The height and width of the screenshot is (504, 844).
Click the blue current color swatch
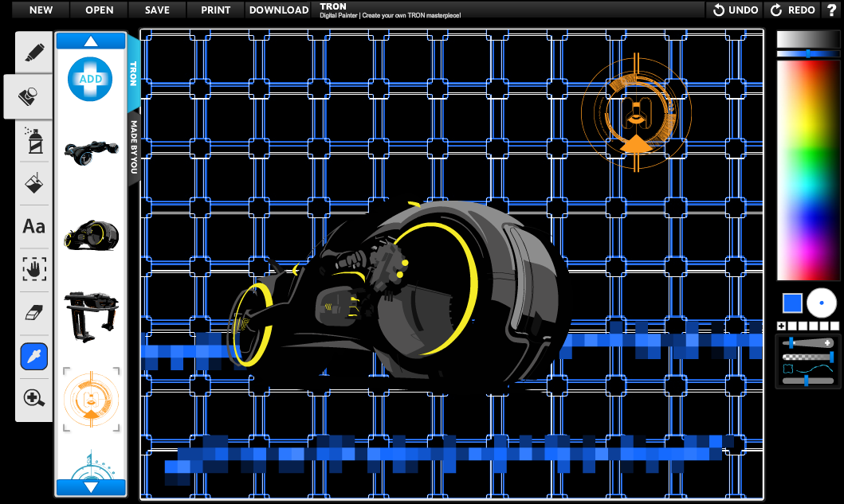point(791,303)
